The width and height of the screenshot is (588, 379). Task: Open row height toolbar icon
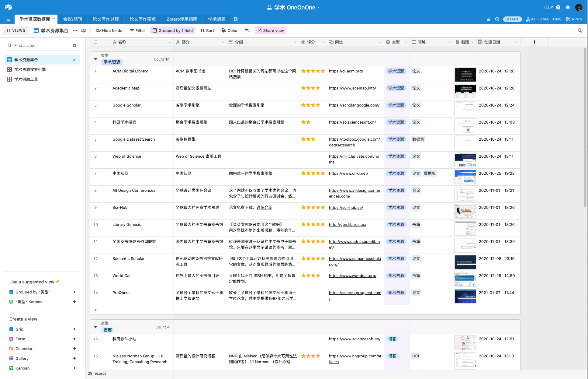point(247,30)
